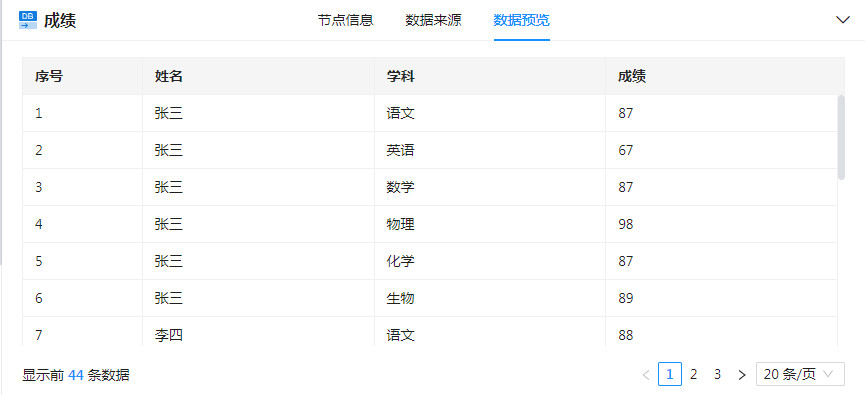Go to the next page arrow
This screenshot has width=865, height=395.
tap(742, 375)
